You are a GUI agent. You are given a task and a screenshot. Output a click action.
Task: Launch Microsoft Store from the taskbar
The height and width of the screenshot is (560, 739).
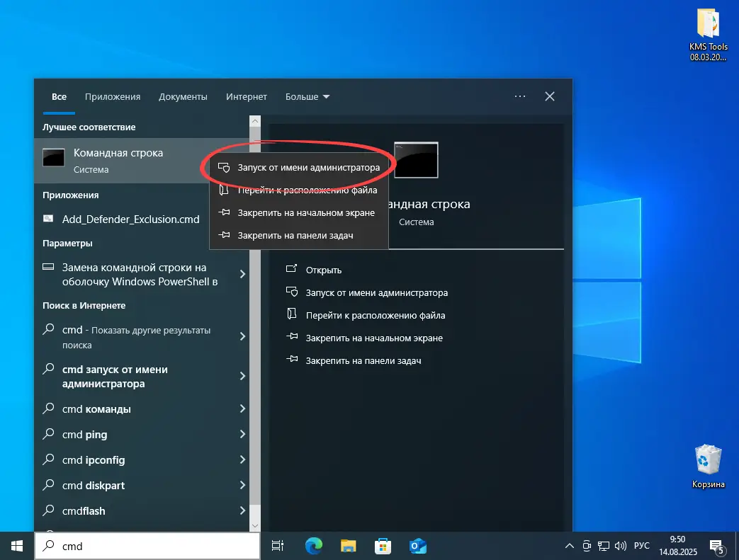[383, 546]
